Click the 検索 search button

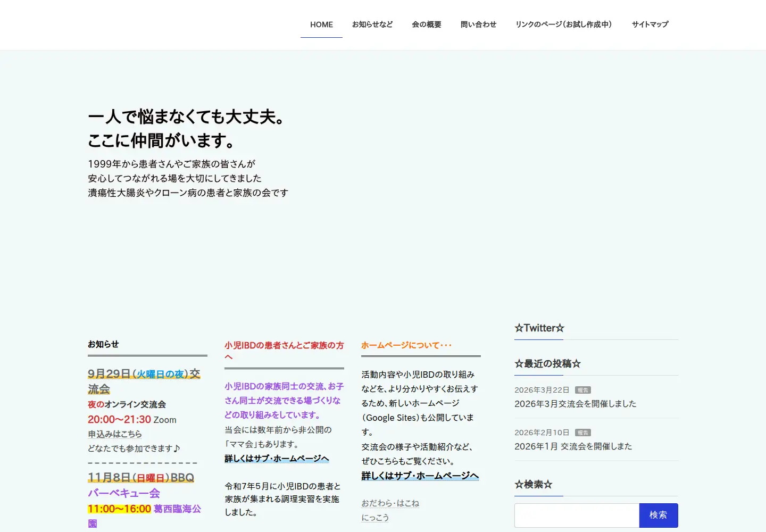[659, 515]
